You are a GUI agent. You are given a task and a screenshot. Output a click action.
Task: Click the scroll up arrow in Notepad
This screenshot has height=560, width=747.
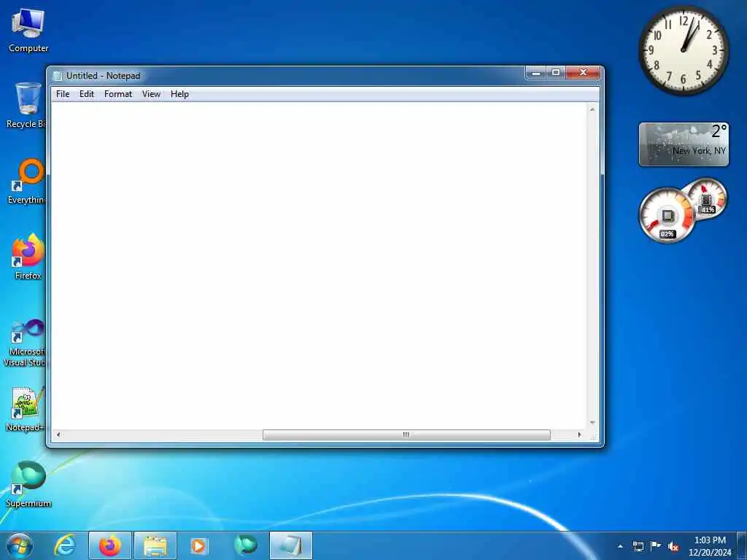coord(592,109)
